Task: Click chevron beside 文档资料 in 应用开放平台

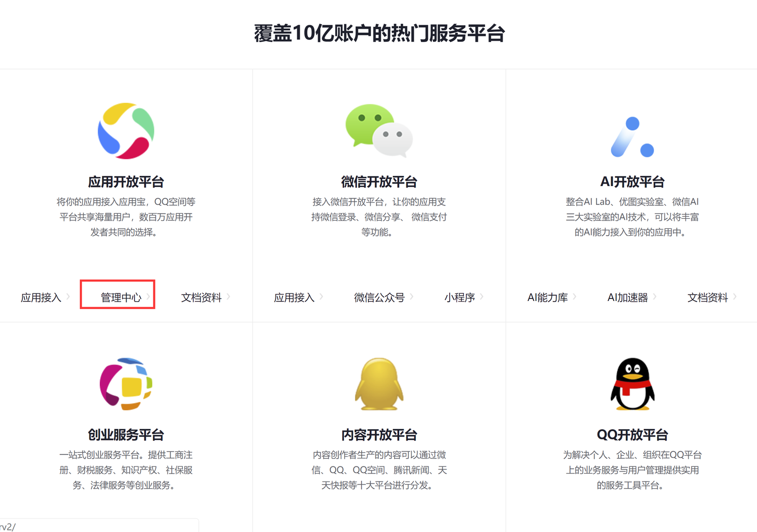Action: [x=228, y=297]
